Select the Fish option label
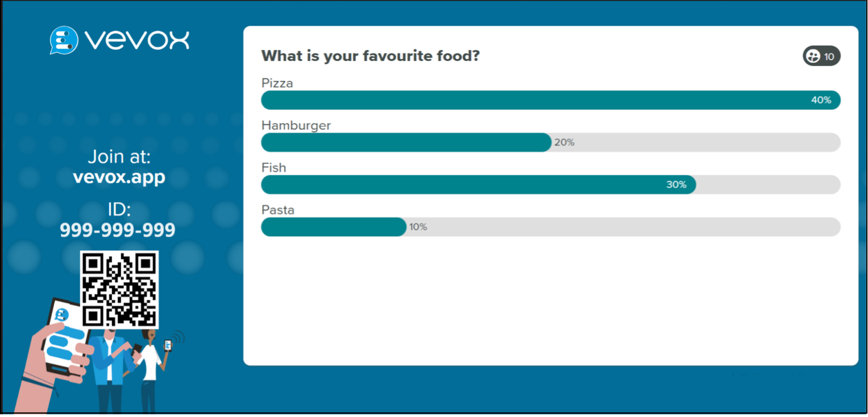 [274, 168]
